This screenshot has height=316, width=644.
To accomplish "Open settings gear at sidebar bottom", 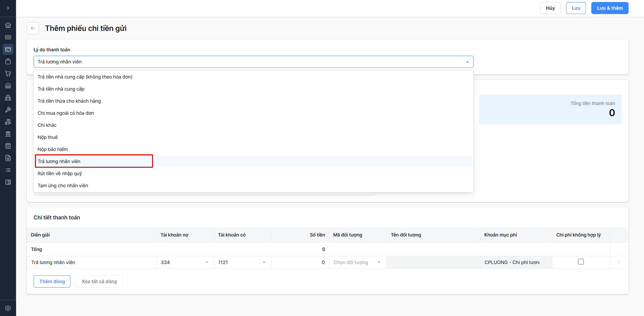I will (8, 308).
